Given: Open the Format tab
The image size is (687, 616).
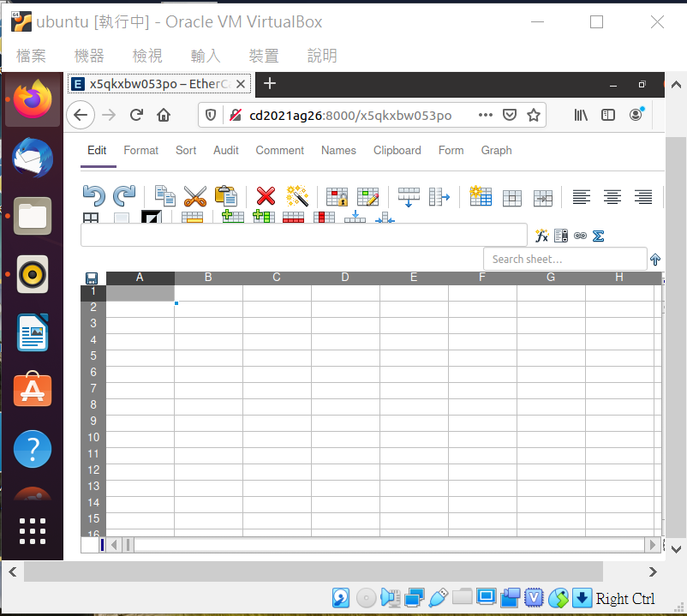Looking at the screenshot, I should tap(140, 150).
